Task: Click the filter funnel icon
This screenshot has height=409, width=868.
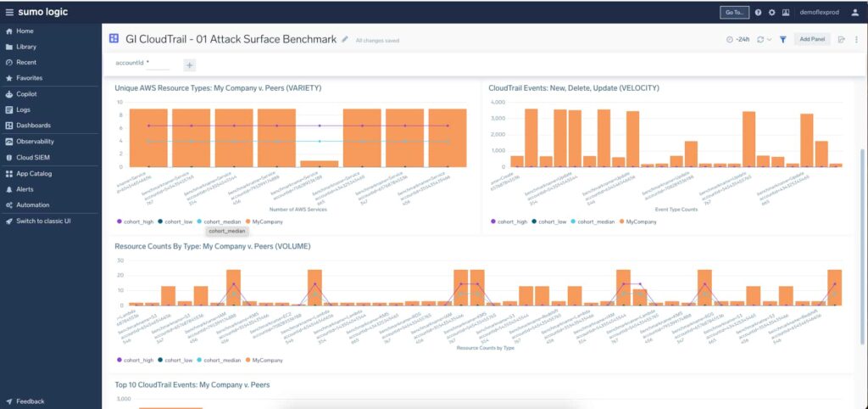Action: coord(782,40)
